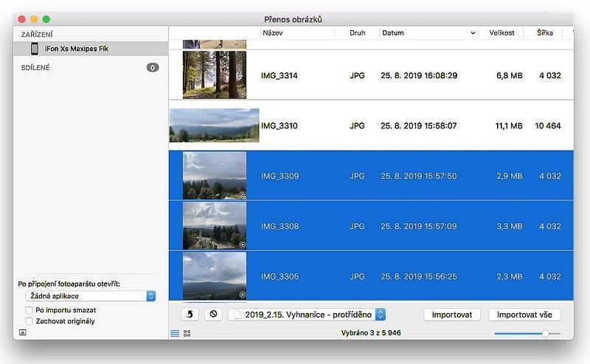Click the SDÍLENÉ section header
This screenshot has height=364, width=590.
coord(35,68)
